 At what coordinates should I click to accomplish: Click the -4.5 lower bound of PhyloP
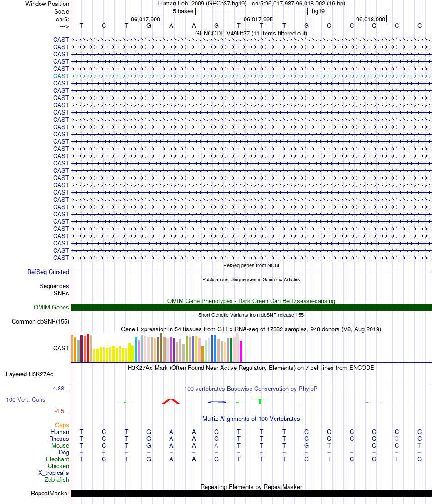point(59,411)
